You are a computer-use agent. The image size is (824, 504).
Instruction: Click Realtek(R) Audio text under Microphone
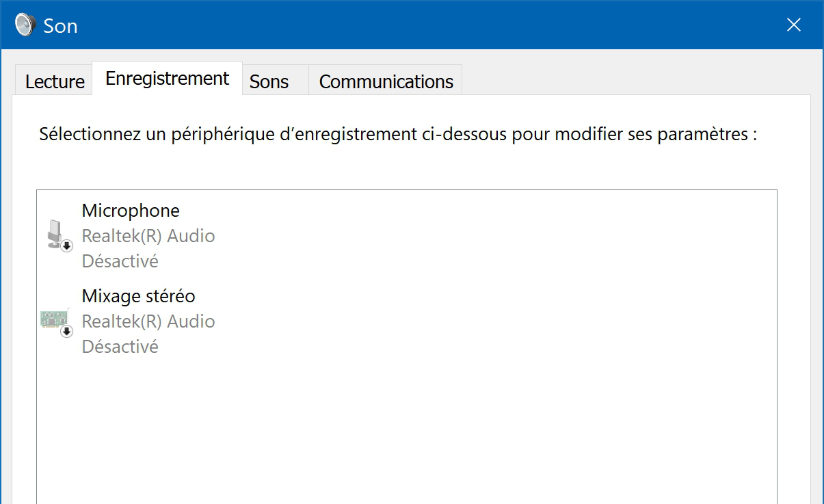[148, 236]
